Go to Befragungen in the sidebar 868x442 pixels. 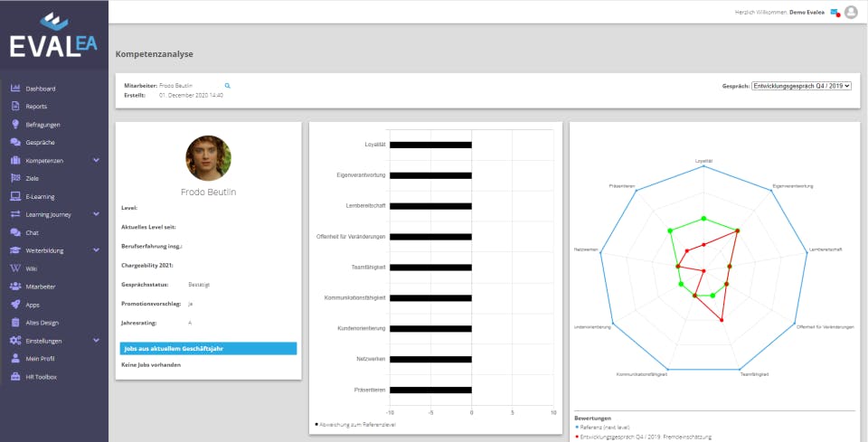point(42,125)
